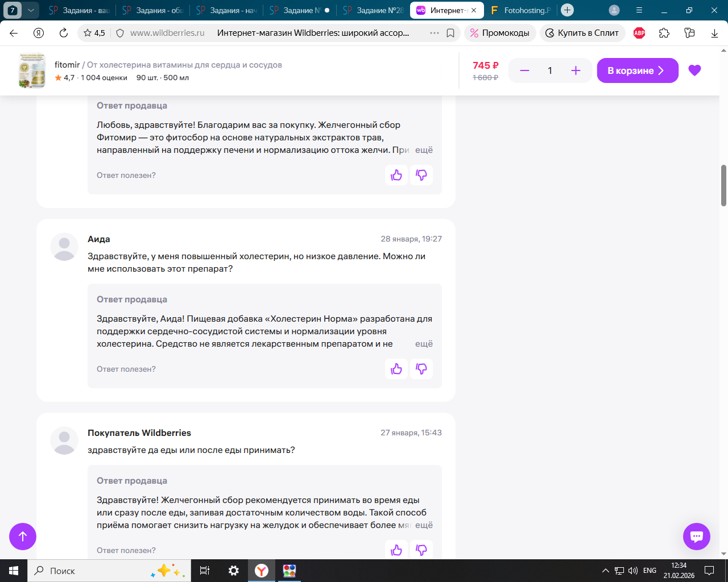Increase product quantity with plus button
This screenshot has height=582, width=728.
[576, 70]
